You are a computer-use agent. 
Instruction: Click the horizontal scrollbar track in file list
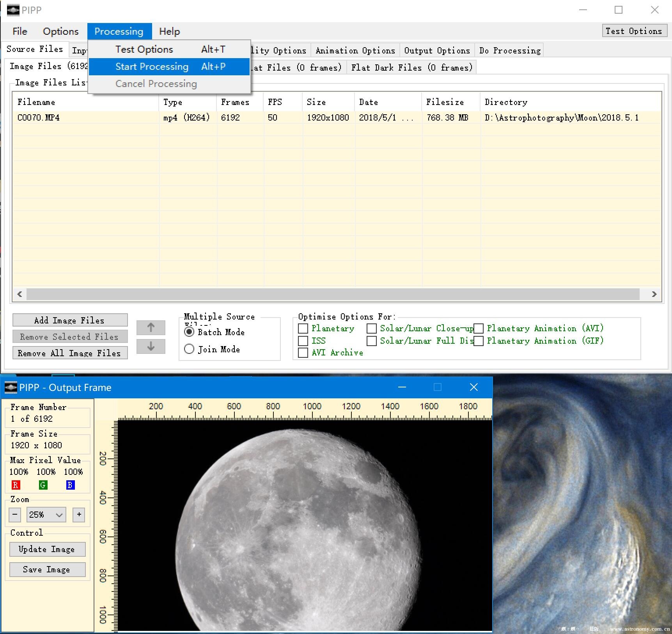coord(337,294)
